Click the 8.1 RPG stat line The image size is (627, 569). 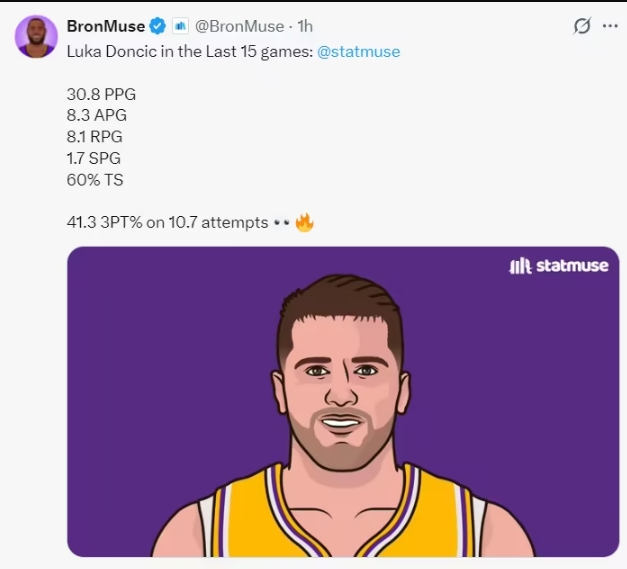click(96, 137)
